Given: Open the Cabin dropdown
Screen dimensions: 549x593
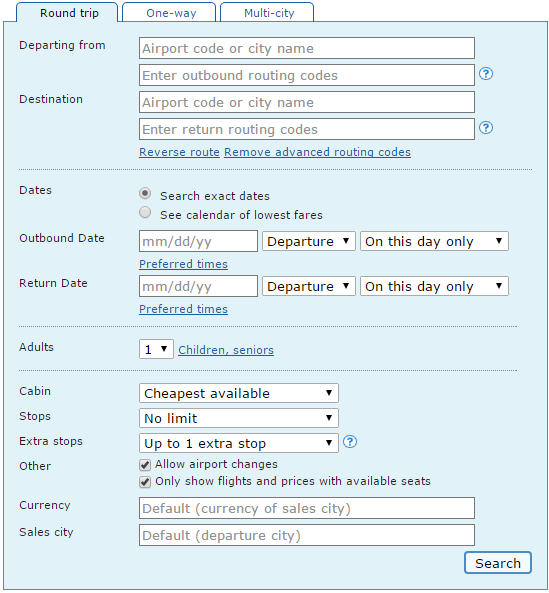Looking at the screenshot, I should (239, 393).
